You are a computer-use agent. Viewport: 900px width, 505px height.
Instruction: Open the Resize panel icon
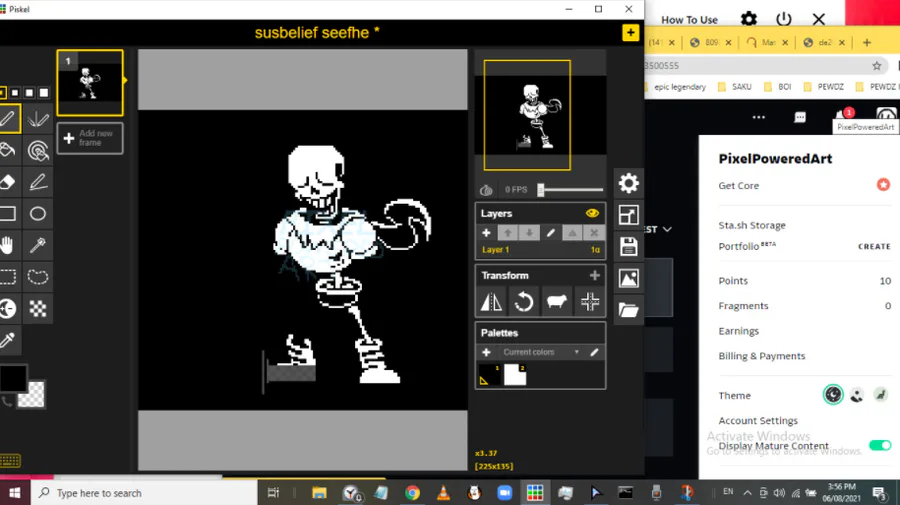click(x=629, y=215)
